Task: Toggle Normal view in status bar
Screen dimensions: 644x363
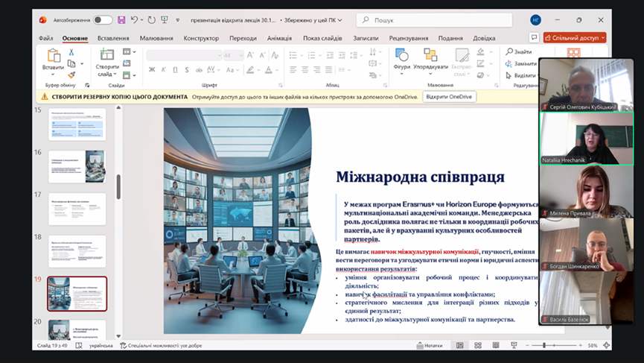Action: pos(461,346)
